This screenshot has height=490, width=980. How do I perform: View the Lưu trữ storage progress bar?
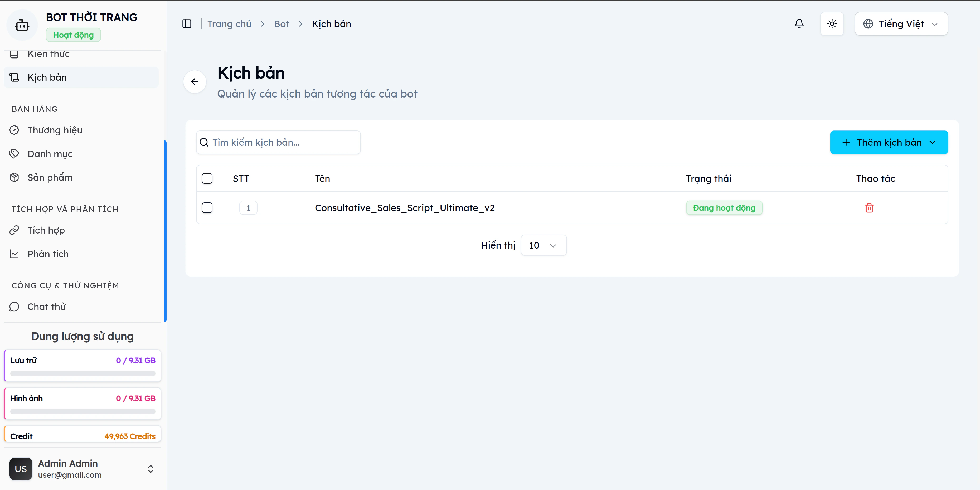click(82, 373)
